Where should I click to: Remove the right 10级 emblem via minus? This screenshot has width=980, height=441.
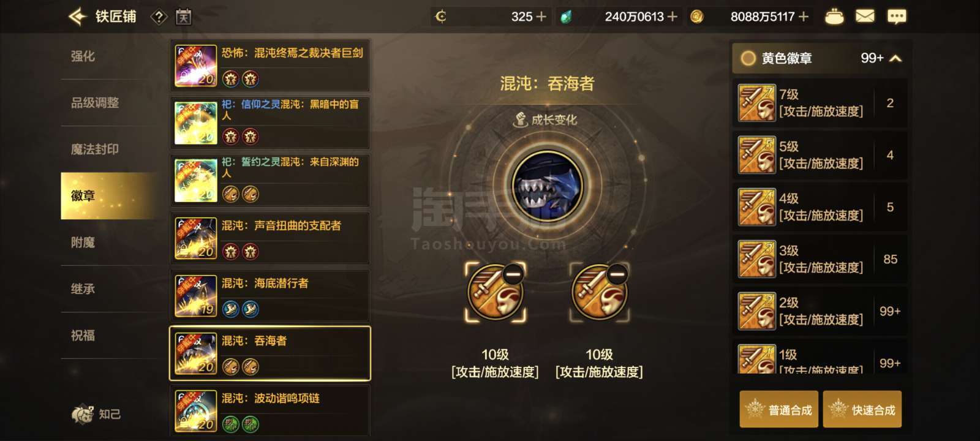click(617, 274)
